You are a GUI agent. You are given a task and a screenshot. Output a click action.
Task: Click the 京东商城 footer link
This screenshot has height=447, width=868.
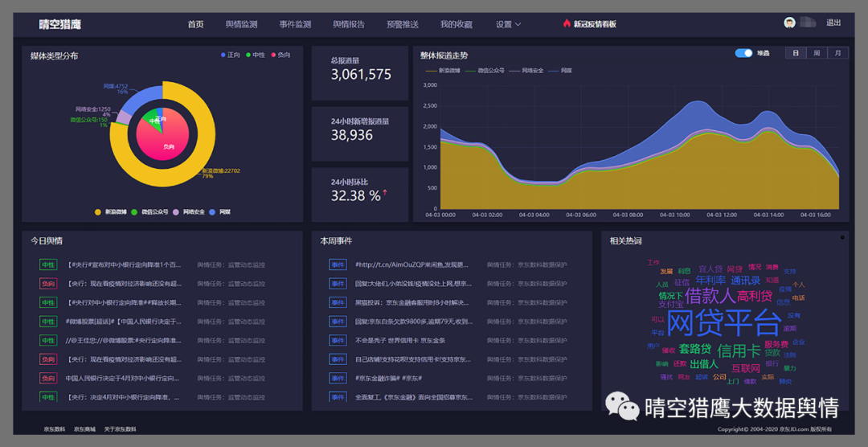84,429
